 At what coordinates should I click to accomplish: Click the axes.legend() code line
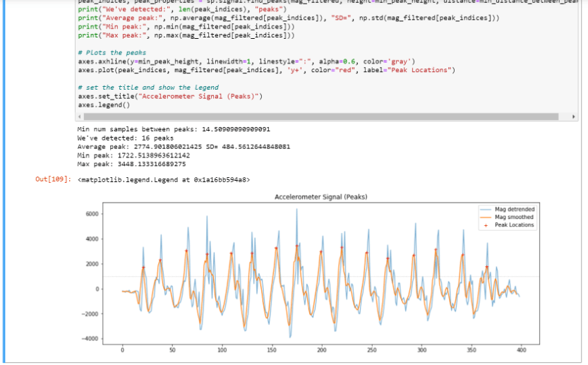click(x=104, y=104)
